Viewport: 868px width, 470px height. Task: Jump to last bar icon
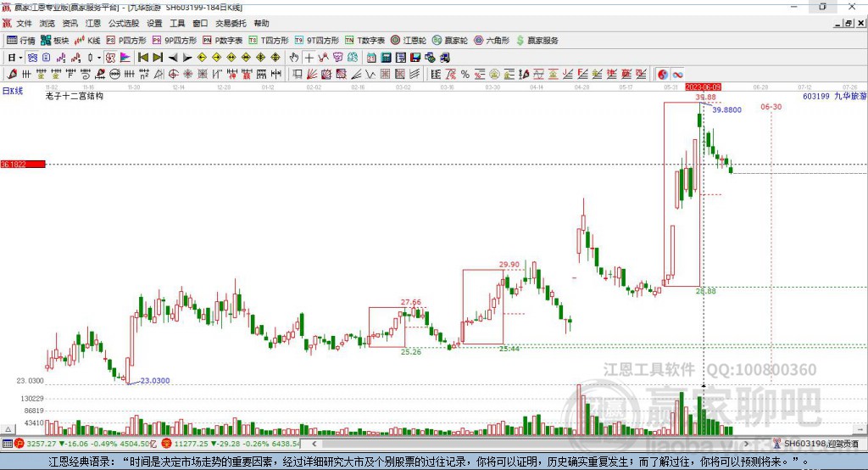158,58
